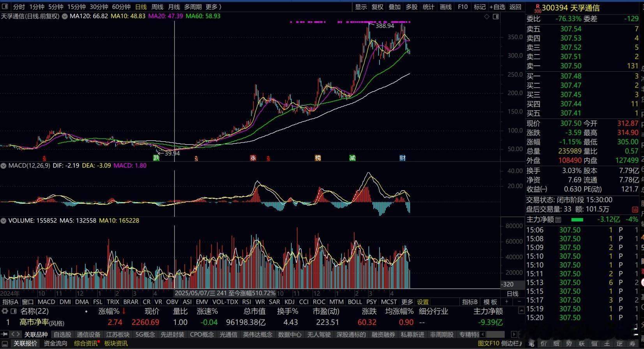644x349 pixels.
Task: Click 多股 multi-stock view
Action: (411, 7)
